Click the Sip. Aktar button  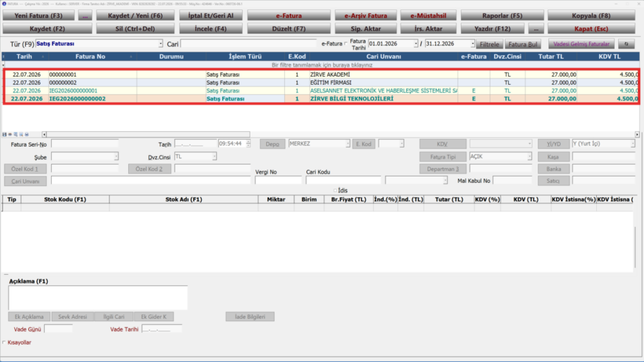tap(365, 29)
